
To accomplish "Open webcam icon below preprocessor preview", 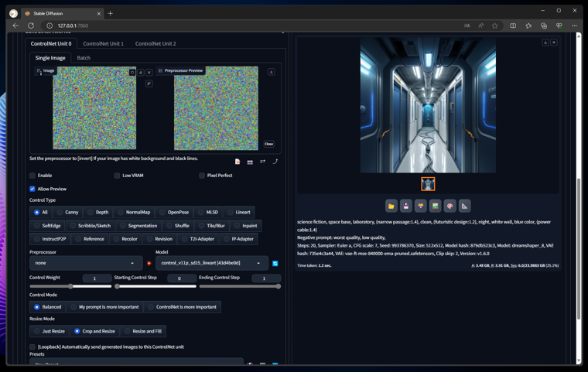I will [x=250, y=162].
